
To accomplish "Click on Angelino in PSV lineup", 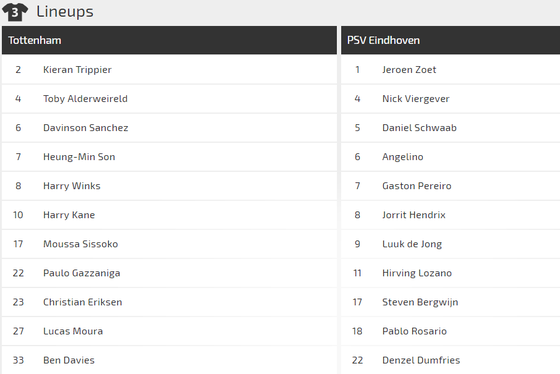I will (402, 157).
